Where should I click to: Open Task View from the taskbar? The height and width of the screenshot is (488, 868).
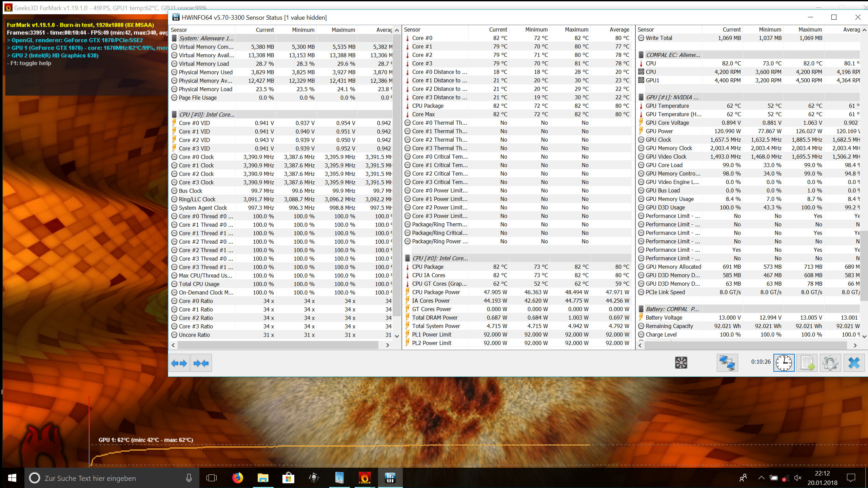click(x=212, y=478)
